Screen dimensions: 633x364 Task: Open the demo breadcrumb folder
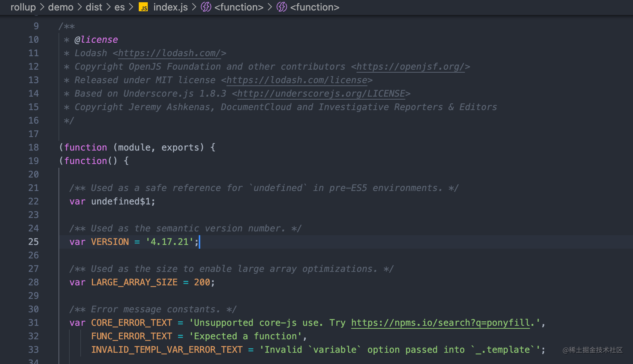(60, 7)
